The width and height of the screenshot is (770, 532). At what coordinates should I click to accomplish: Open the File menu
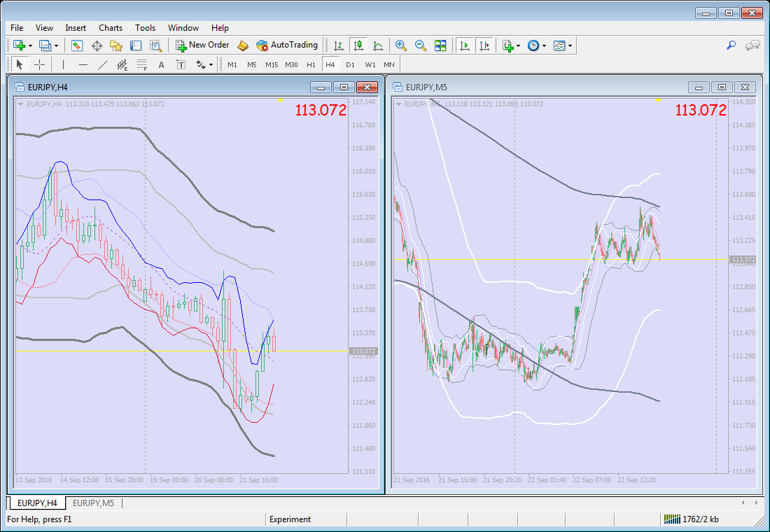pos(17,28)
